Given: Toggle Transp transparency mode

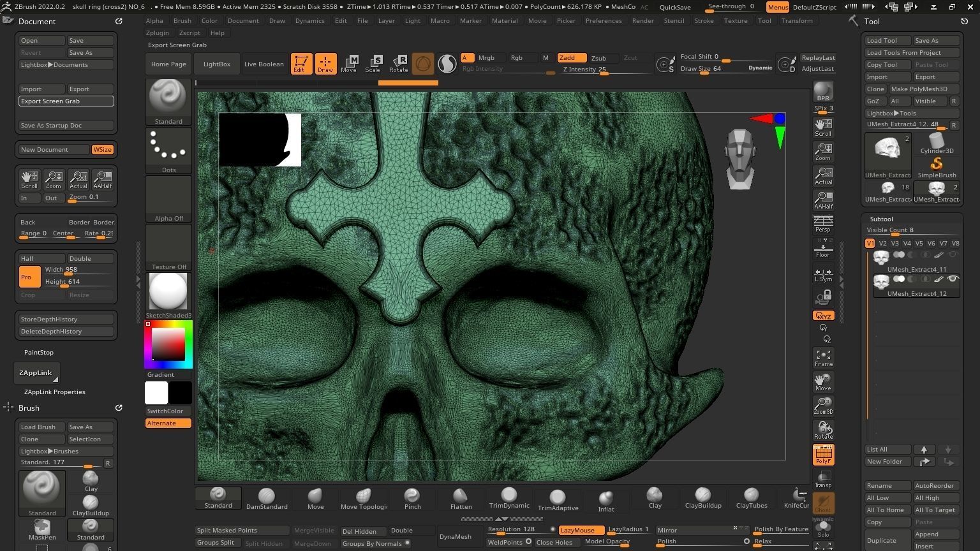Looking at the screenshot, I should [x=823, y=479].
